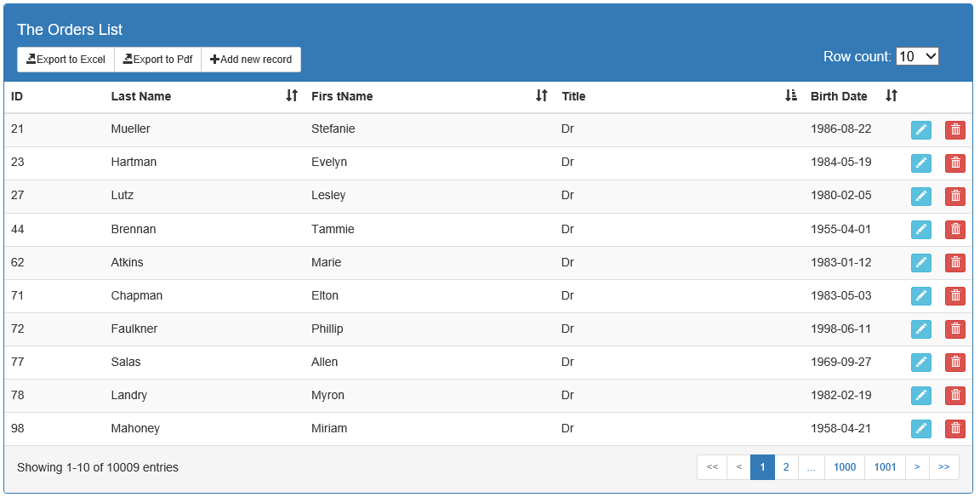Open the Row count dropdown
The image size is (980, 503).
pos(917,56)
